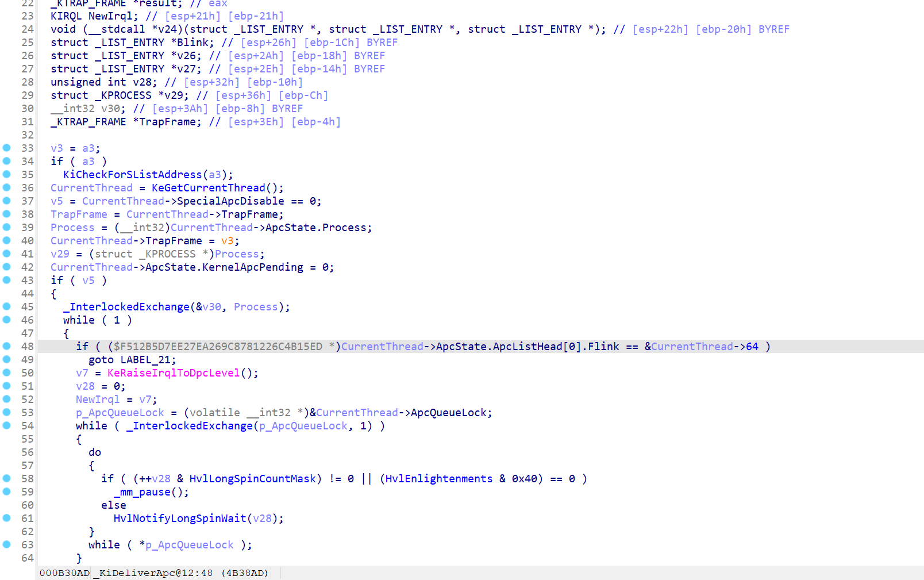Viewport: 924px width, 580px height.
Task: Select the KernelApcPending field
Action: click(x=253, y=267)
